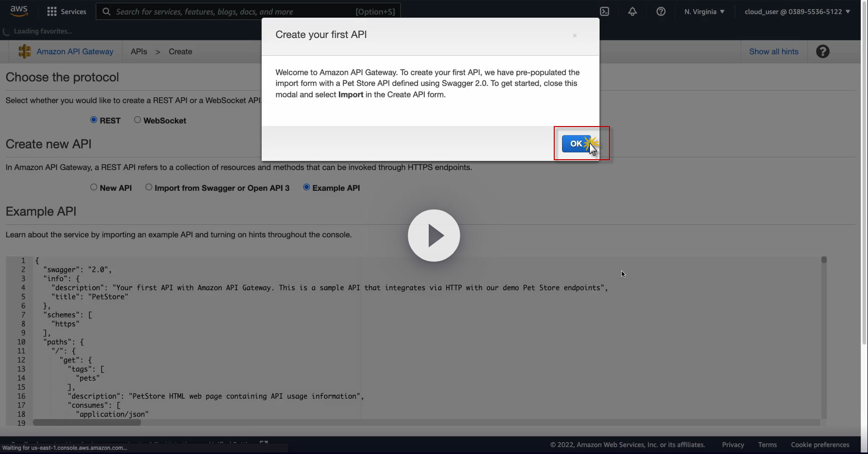Open the Terms link in footer

click(768, 444)
